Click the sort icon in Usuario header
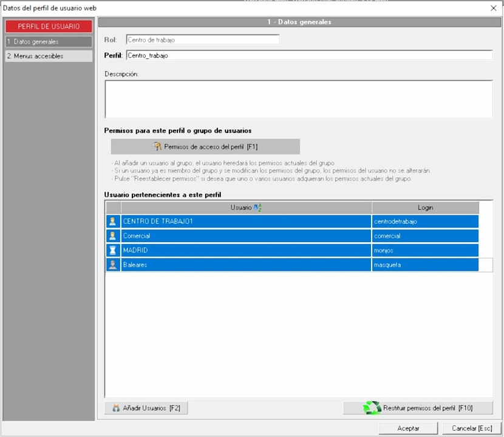 (x=257, y=208)
